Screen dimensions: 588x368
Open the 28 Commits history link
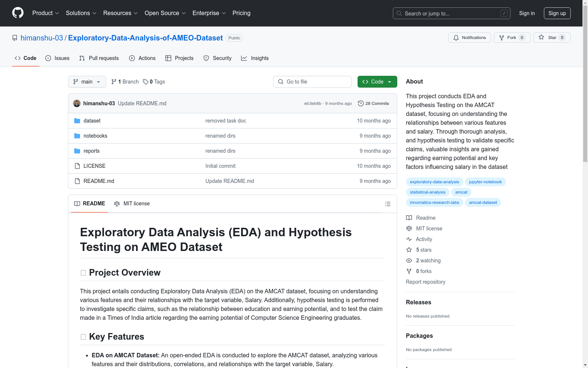click(x=373, y=103)
